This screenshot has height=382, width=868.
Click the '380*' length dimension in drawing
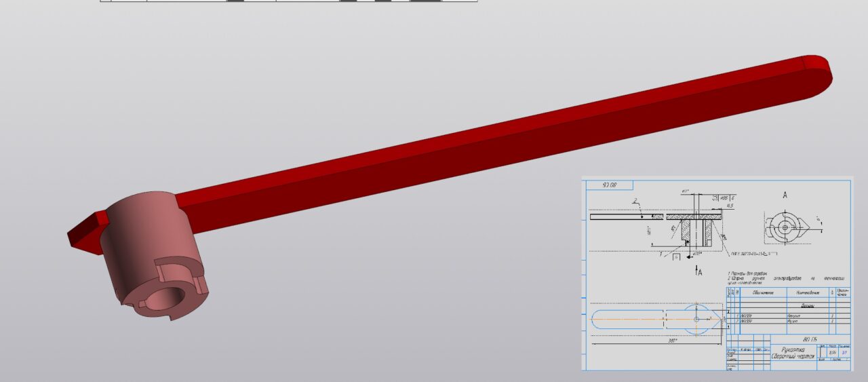pos(673,341)
